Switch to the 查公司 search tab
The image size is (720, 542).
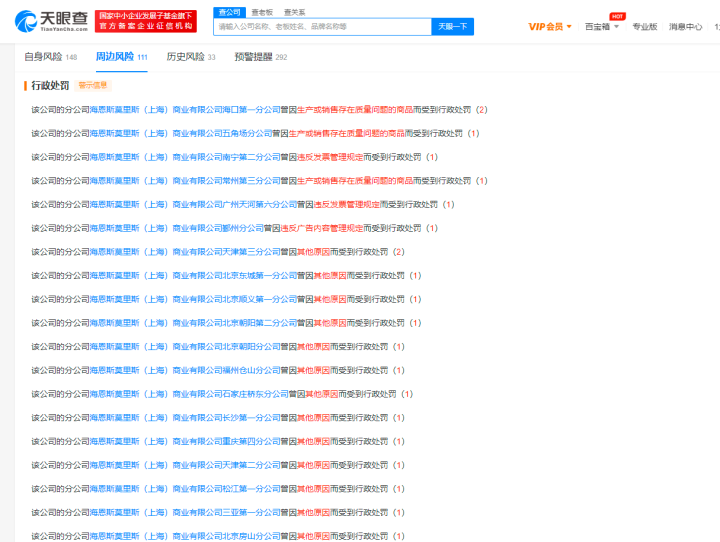coord(230,12)
